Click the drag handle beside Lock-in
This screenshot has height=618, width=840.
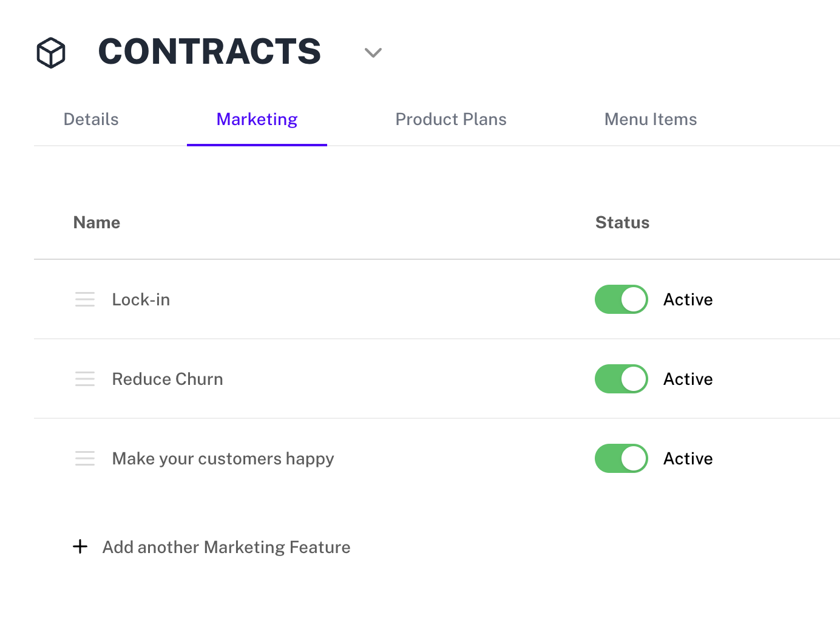[85, 299]
